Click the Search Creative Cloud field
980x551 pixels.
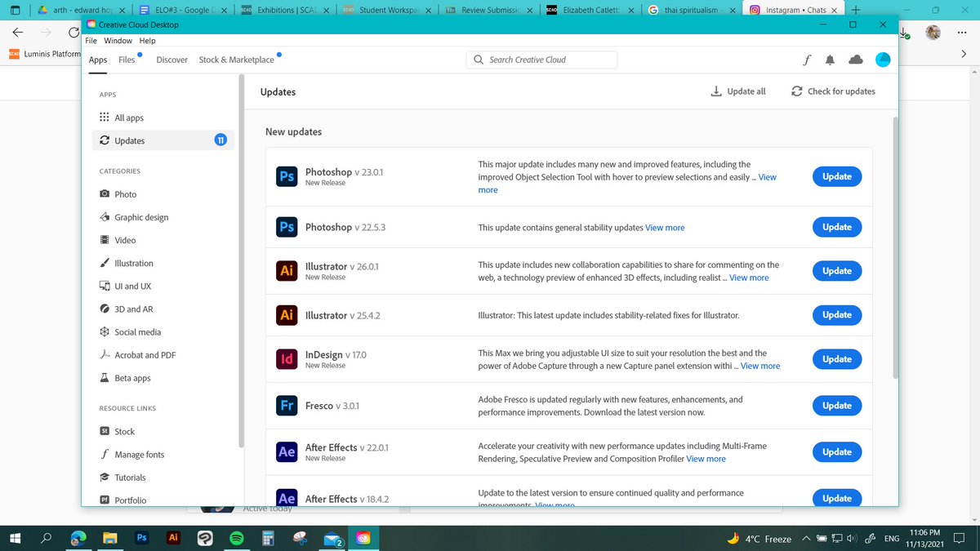[541, 60]
